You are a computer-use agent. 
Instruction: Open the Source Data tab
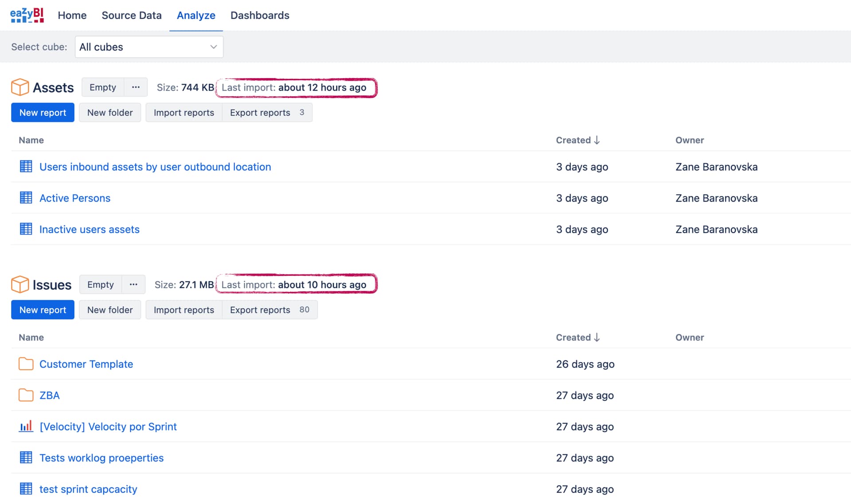click(132, 16)
